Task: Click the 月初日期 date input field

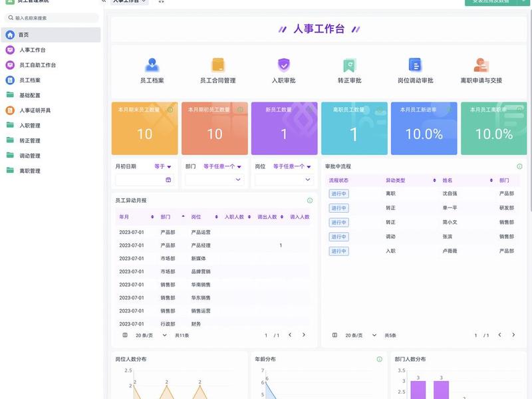Action: (x=145, y=180)
